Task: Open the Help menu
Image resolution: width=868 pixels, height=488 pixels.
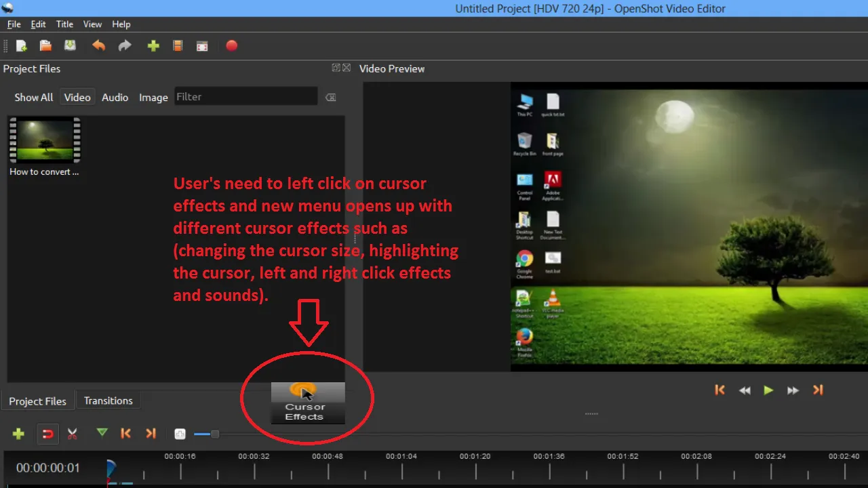Action: pyautogui.click(x=121, y=24)
